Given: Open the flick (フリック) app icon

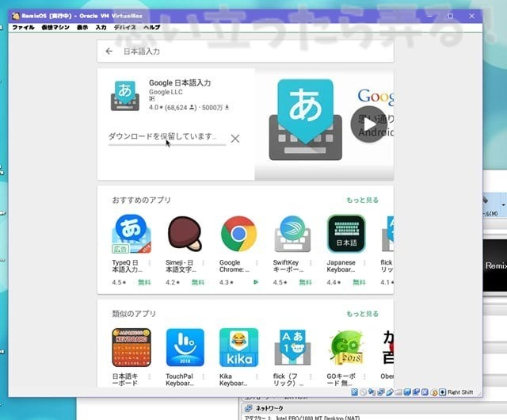Looking at the screenshot, I should [292, 348].
